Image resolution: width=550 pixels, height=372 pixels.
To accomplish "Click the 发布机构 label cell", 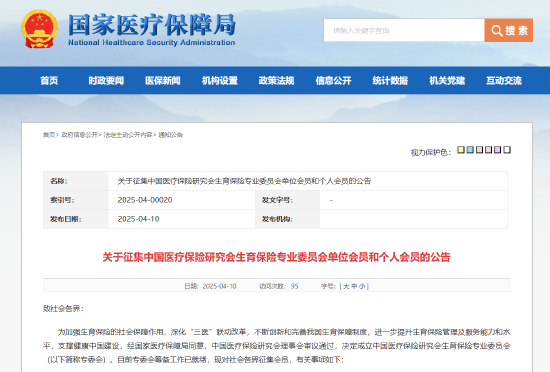I will click(287, 219).
